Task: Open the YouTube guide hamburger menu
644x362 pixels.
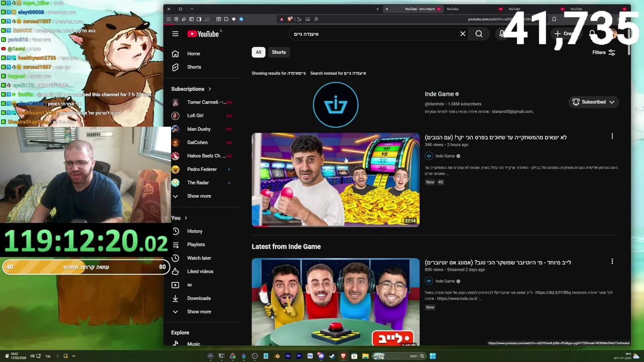Action: pyautogui.click(x=175, y=34)
